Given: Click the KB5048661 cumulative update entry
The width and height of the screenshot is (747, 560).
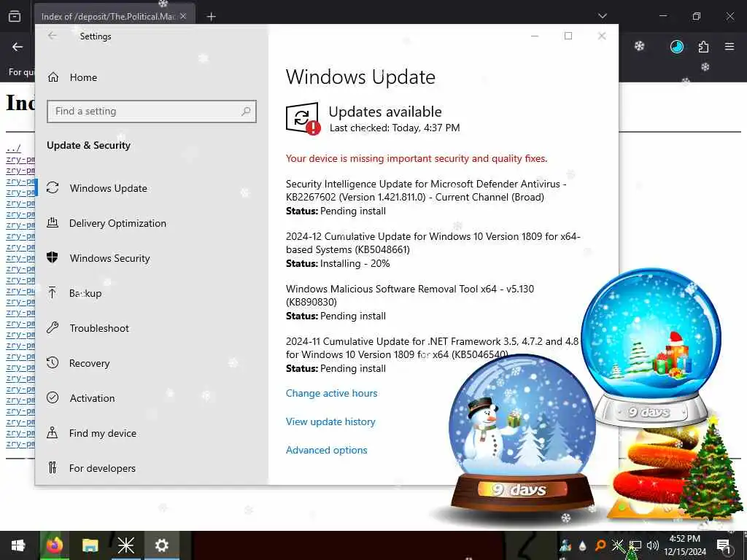Looking at the screenshot, I should (433, 249).
